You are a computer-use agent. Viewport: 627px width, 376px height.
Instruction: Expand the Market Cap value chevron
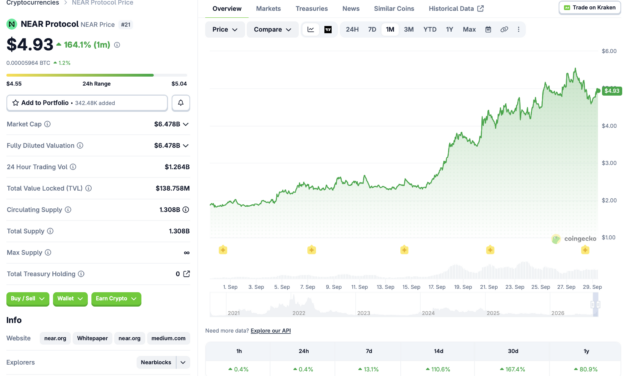[x=186, y=124]
